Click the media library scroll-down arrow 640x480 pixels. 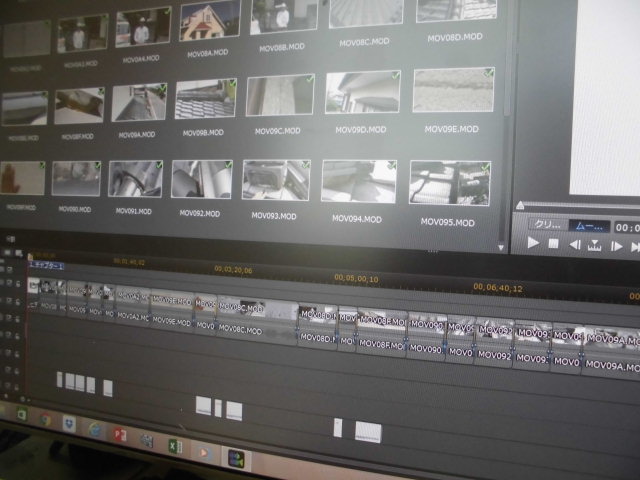(502, 246)
